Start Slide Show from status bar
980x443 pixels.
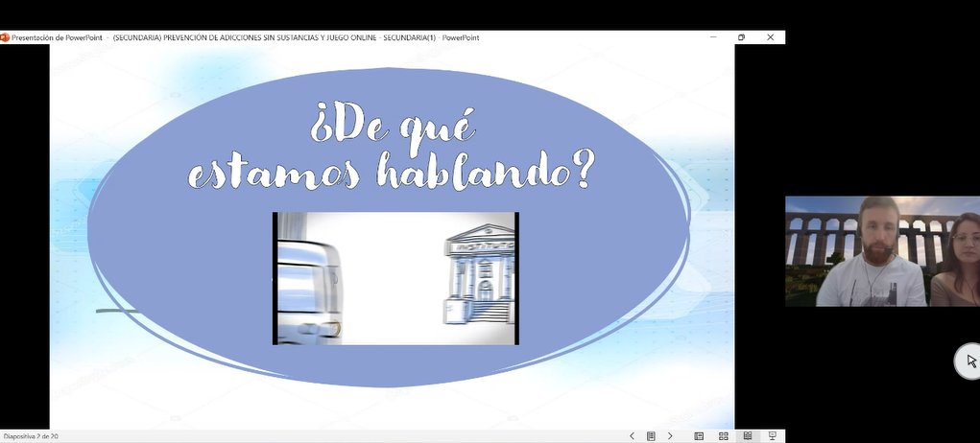click(773, 436)
